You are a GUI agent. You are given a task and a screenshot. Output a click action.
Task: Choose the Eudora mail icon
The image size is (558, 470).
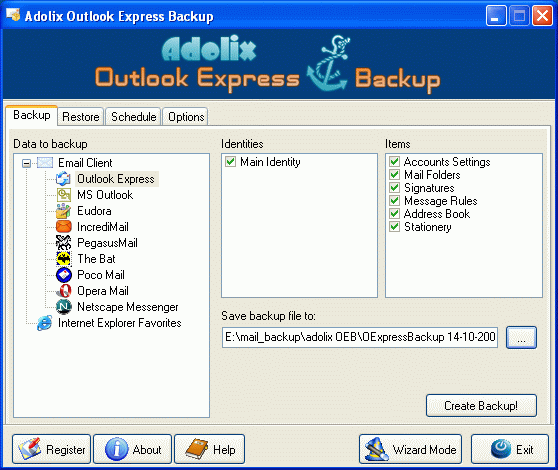point(64,211)
